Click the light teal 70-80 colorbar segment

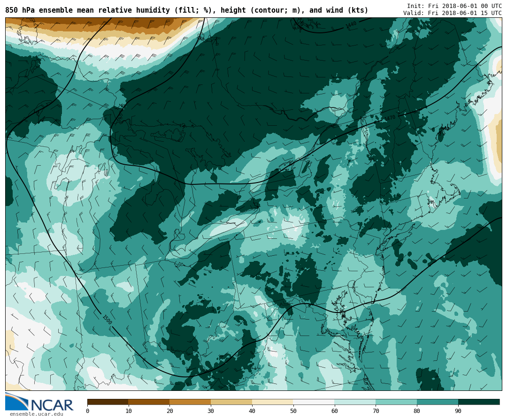click(x=396, y=402)
